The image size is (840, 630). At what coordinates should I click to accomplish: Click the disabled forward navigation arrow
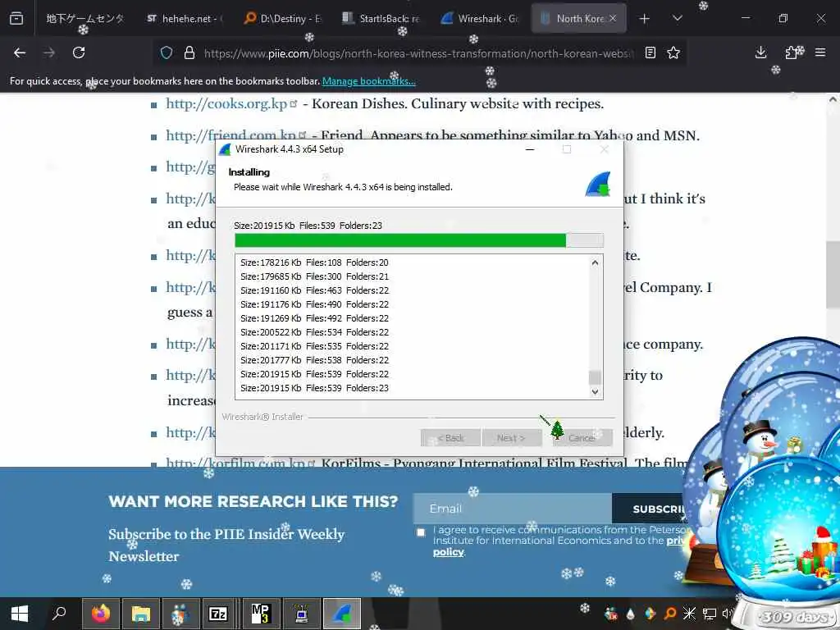(x=49, y=52)
